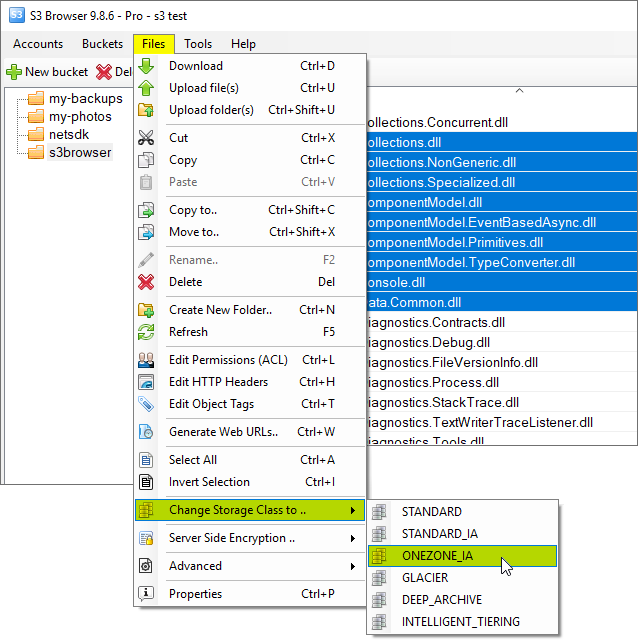Image resolution: width=638 pixels, height=640 pixels.
Task: Click the Move to.. icon
Action: [x=146, y=232]
